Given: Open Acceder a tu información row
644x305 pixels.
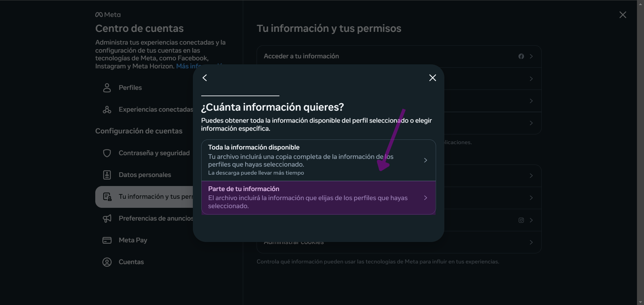Looking at the screenshot, I should click(x=399, y=56).
